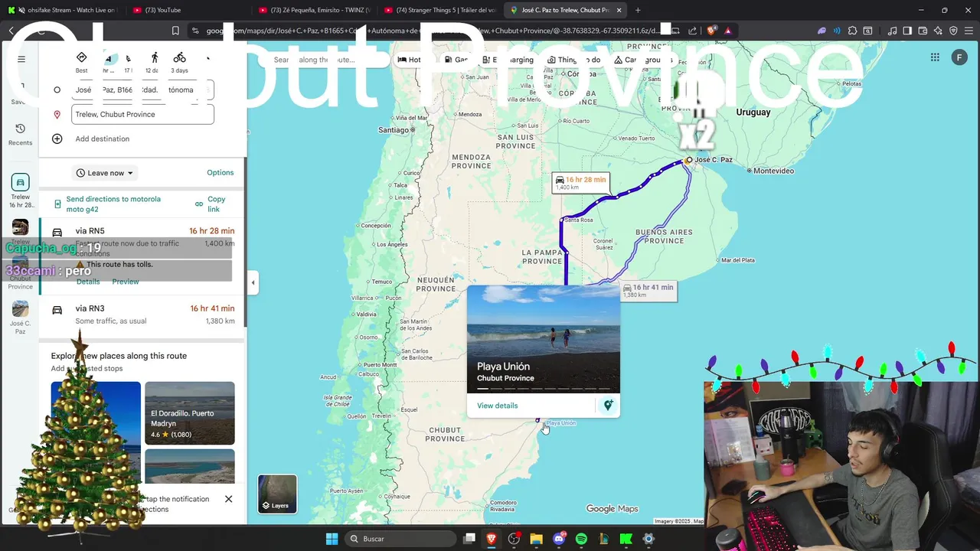Screen dimensions: 980x551
Task: Open Discord from the taskbar
Action: [x=559, y=539]
